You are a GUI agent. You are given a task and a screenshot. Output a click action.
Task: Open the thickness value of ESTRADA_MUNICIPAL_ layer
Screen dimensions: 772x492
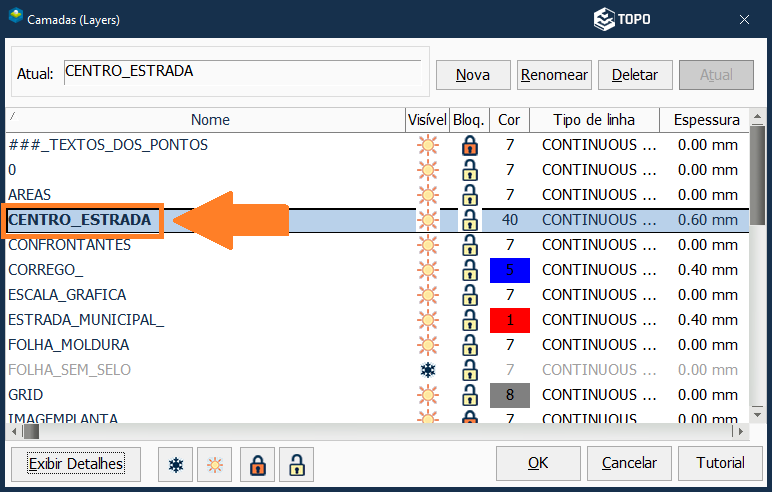707,320
